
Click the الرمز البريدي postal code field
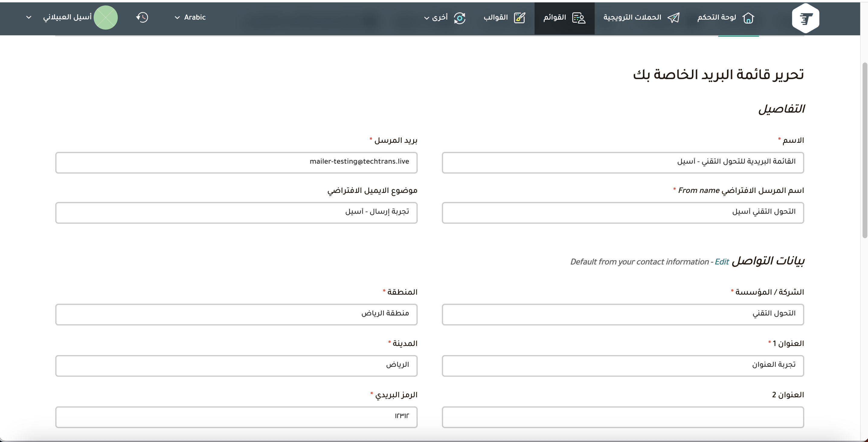236,417
